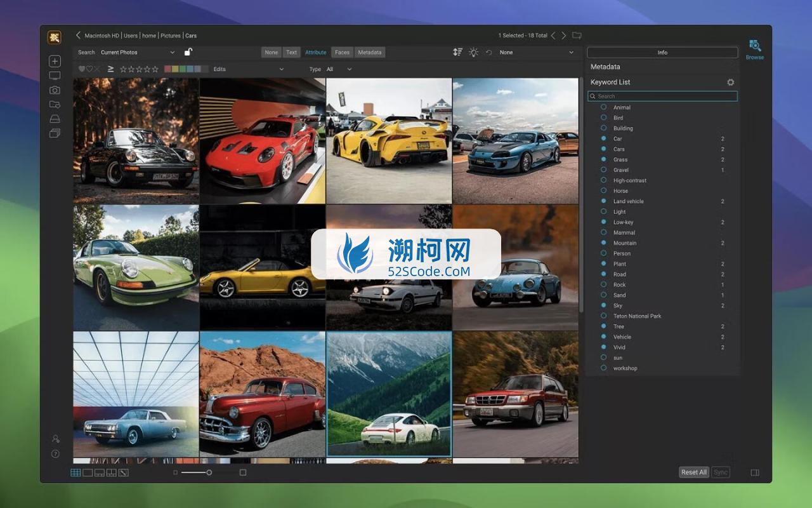Click the right panel toggle icon at bottom right
This screenshot has width=812, height=508.
point(755,472)
